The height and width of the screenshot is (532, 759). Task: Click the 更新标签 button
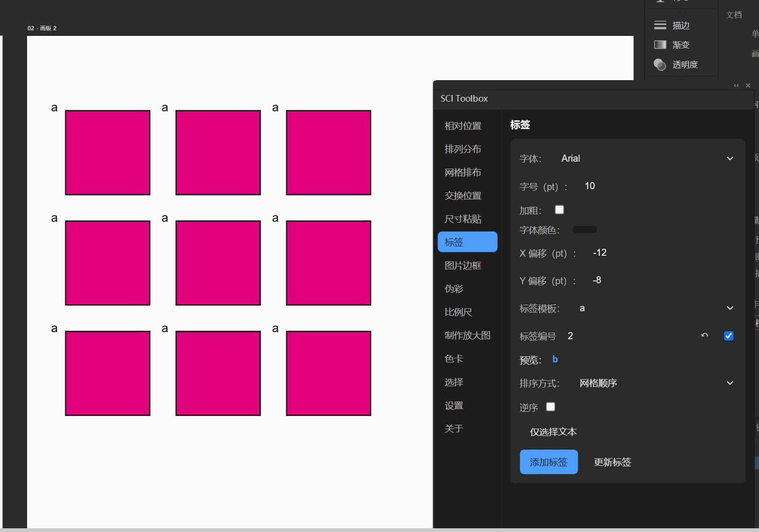(x=612, y=462)
